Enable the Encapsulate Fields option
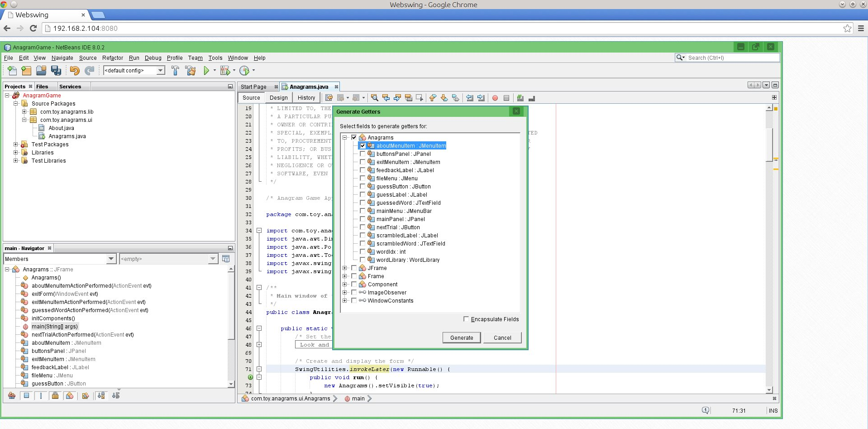 [x=466, y=319]
